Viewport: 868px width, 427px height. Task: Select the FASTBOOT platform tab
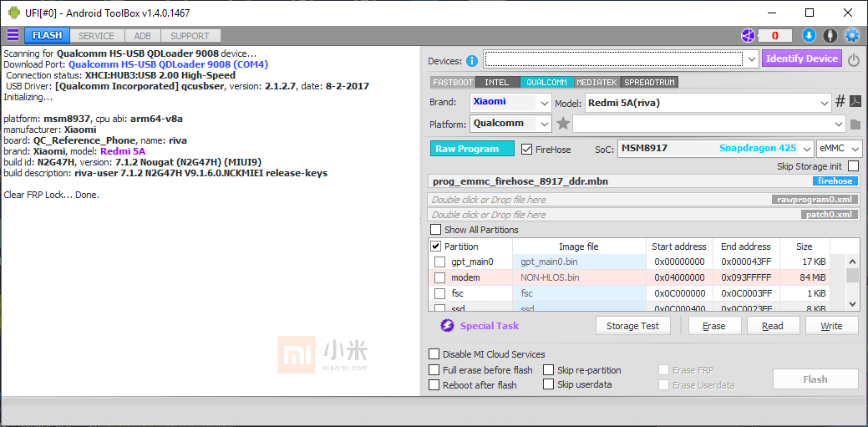click(453, 82)
